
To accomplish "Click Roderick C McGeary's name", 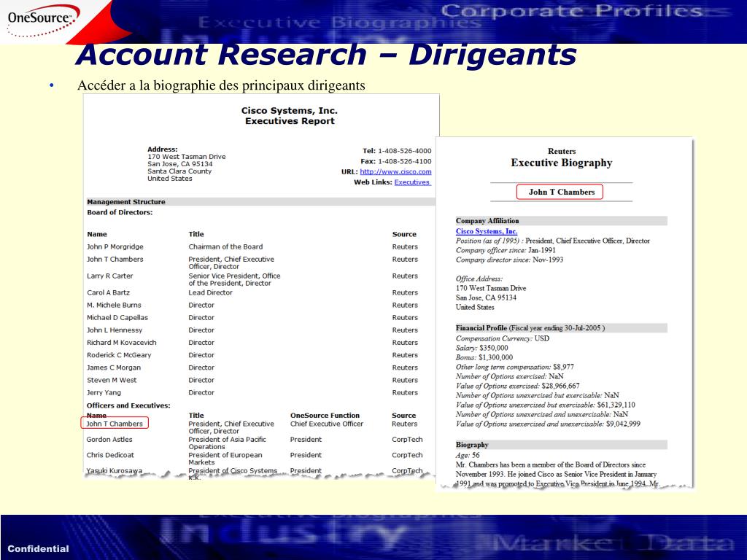I will coord(119,355).
